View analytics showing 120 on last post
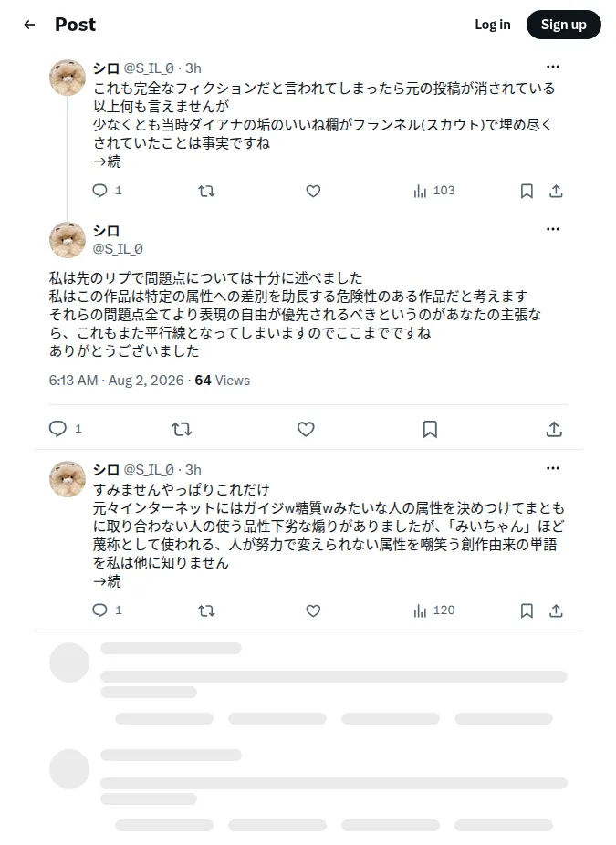This screenshot has width=616, height=845. pyautogui.click(x=434, y=610)
